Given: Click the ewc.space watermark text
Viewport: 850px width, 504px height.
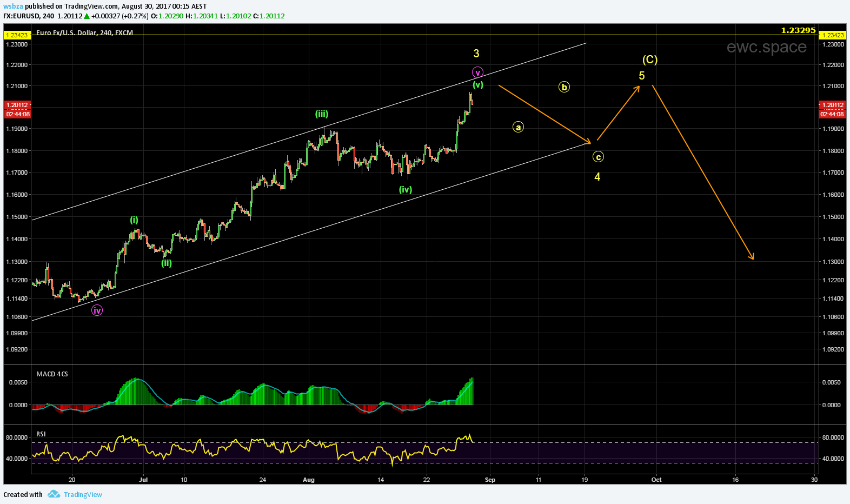Looking at the screenshot, I should [x=766, y=47].
